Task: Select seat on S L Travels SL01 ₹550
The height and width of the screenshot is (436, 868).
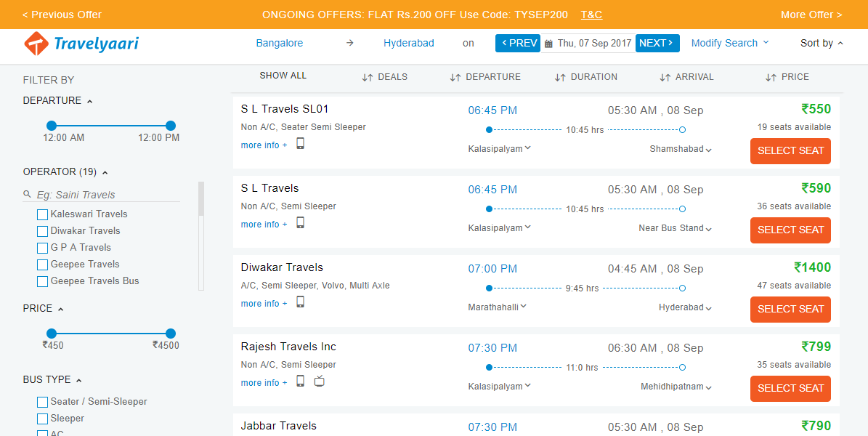Action: pyautogui.click(x=790, y=150)
